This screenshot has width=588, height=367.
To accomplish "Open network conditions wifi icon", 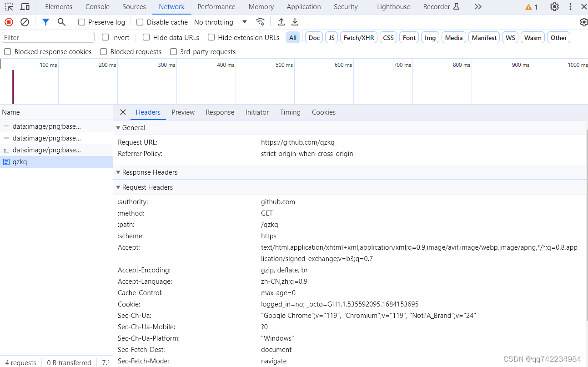I will (x=260, y=22).
